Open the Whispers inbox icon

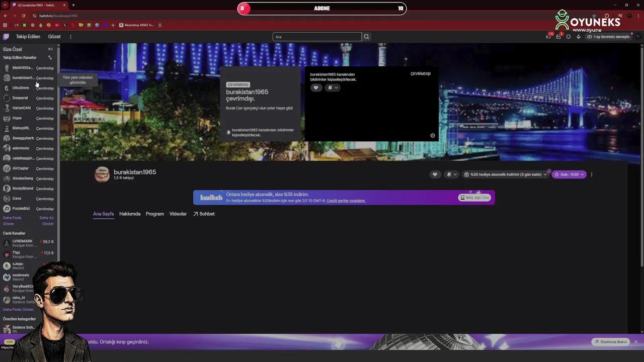coord(558,37)
